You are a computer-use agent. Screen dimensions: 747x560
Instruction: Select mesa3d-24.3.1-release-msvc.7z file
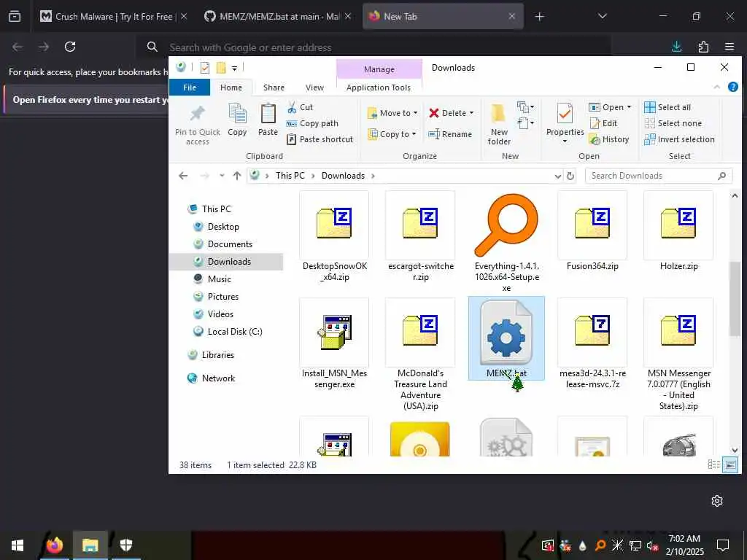[592, 344]
